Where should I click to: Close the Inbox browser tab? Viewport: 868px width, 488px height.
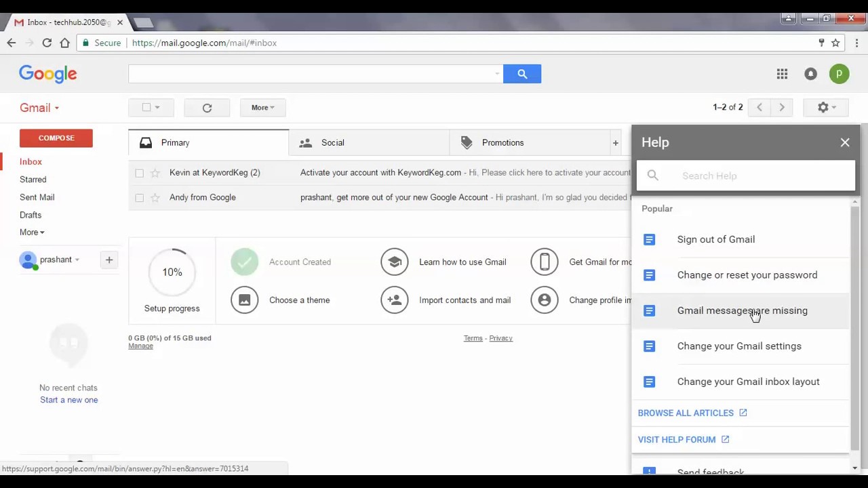(120, 22)
